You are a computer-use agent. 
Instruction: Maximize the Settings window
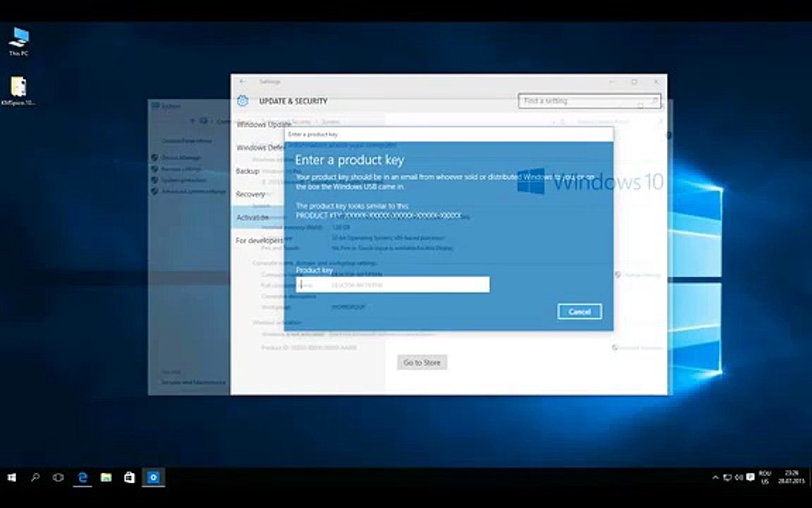(x=634, y=81)
